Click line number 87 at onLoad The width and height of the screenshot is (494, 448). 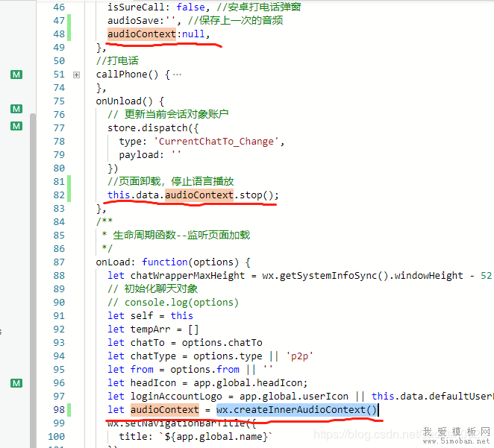[x=58, y=262]
